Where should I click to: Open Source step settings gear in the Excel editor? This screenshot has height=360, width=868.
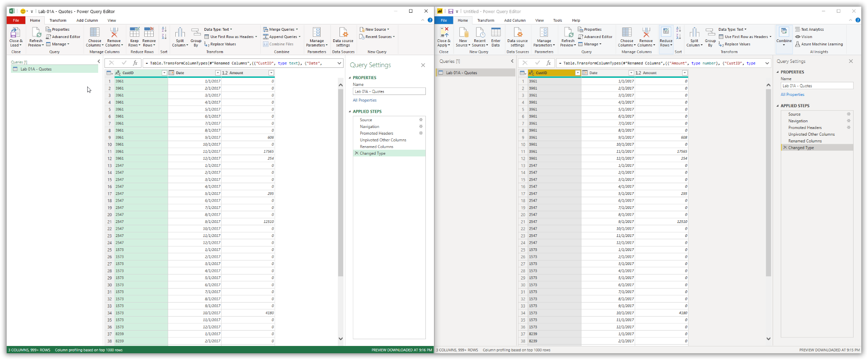coord(421,120)
